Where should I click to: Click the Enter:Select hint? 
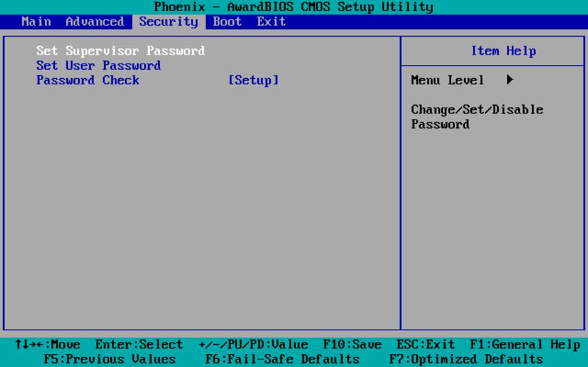pos(139,344)
